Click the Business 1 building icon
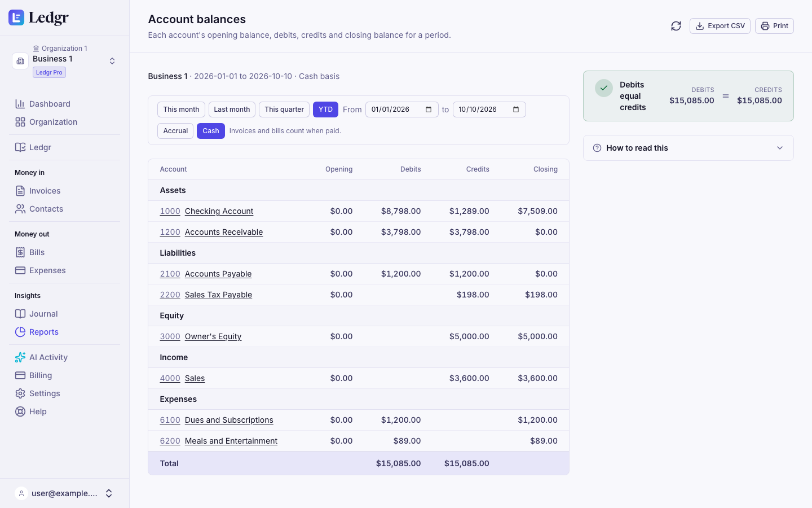The height and width of the screenshot is (508, 812). point(20,61)
